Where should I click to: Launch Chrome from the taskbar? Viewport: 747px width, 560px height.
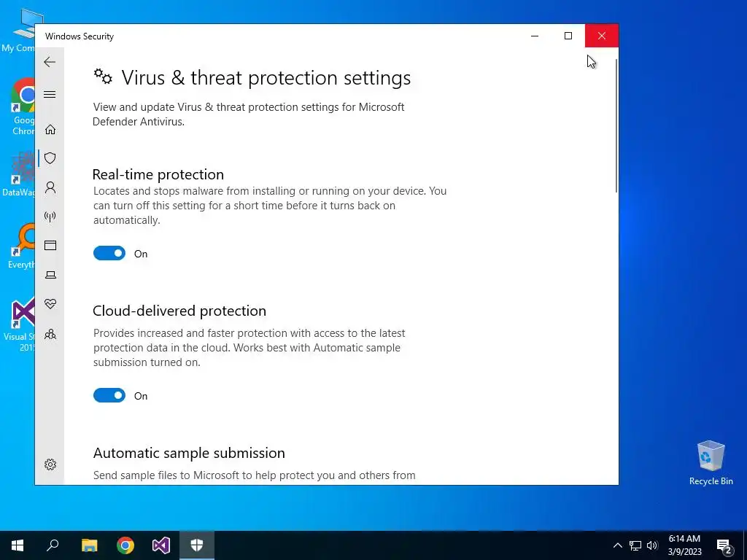[x=125, y=545]
